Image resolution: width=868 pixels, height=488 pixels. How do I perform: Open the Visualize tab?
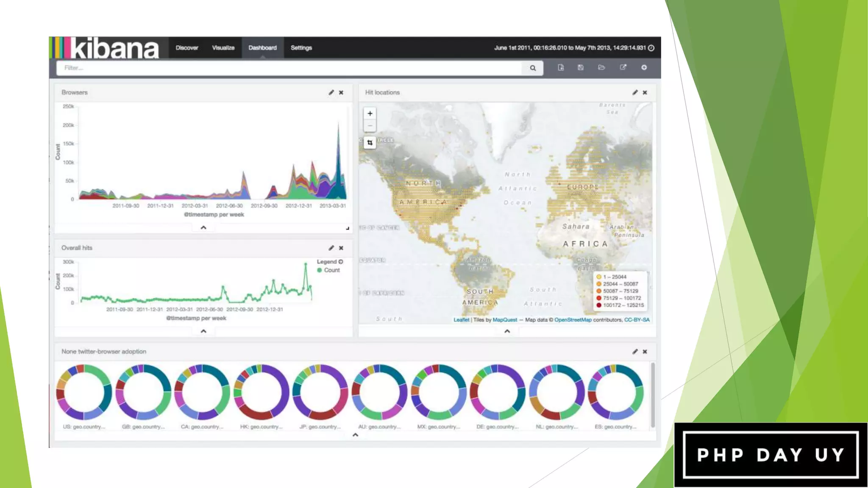tap(223, 48)
